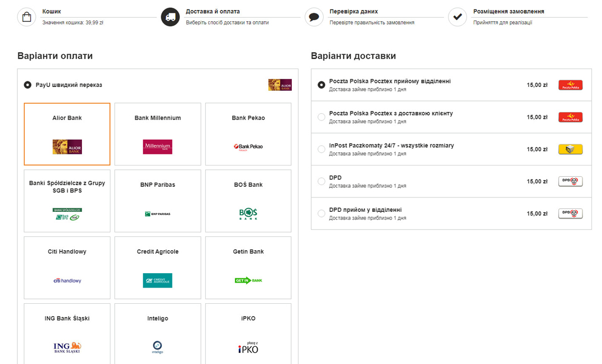Choose the iPKO payment tile
The height and width of the screenshot is (364, 602).
pyautogui.click(x=248, y=333)
